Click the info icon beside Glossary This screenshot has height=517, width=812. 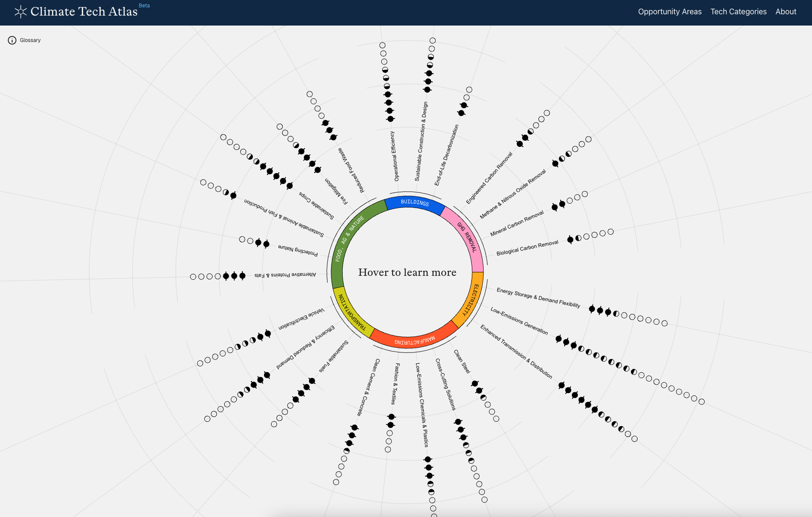tap(12, 40)
